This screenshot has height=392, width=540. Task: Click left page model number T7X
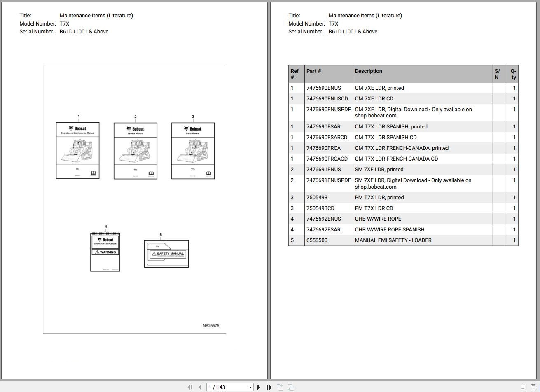click(x=64, y=24)
